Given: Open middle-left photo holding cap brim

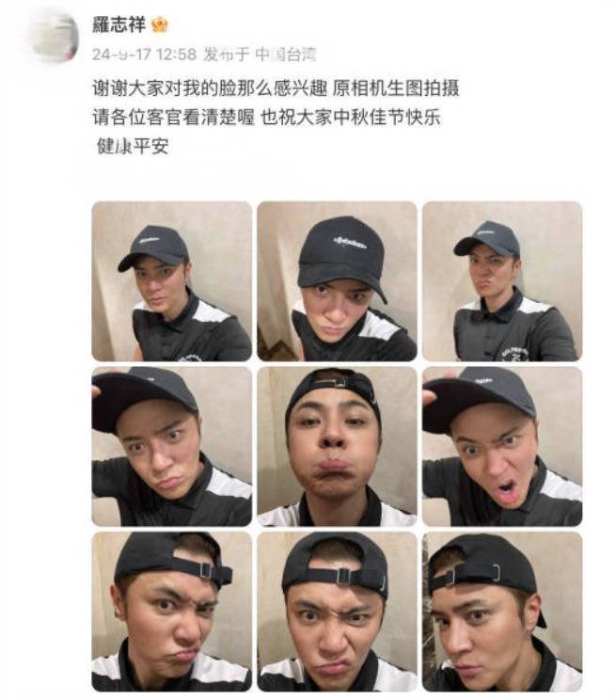Looking at the screenshot, I should pos(172,446).
